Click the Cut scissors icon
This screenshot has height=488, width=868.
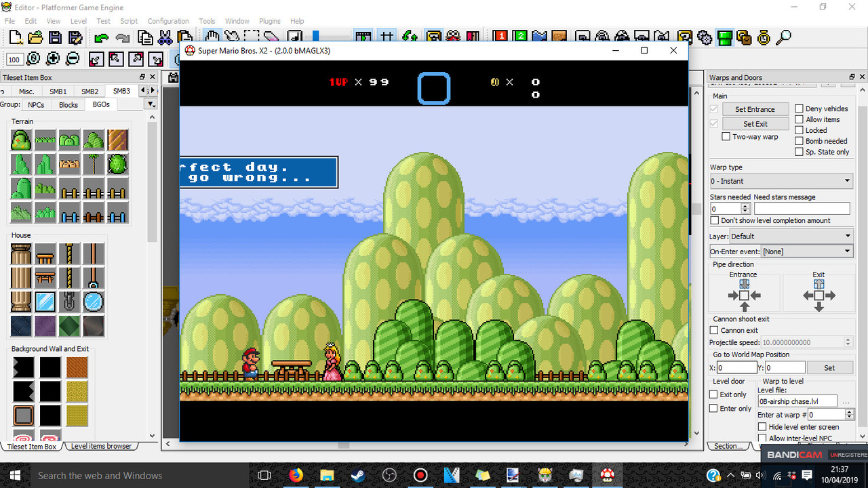click(165, 37)
